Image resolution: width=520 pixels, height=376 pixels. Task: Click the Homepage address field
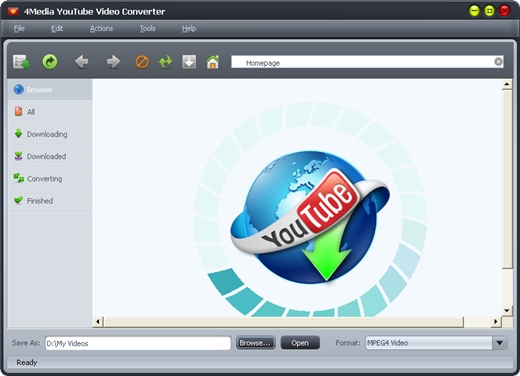(x=367, y=62)
